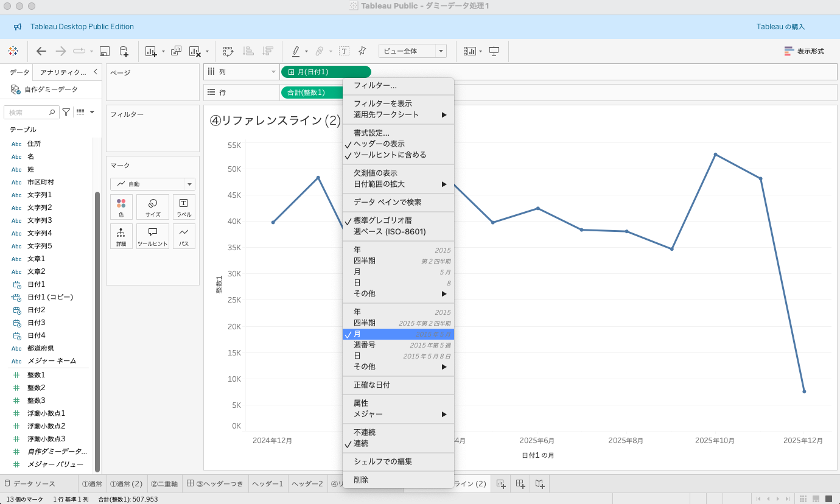Click the Undo back arrow
The image size is (840, 504).
41,51
